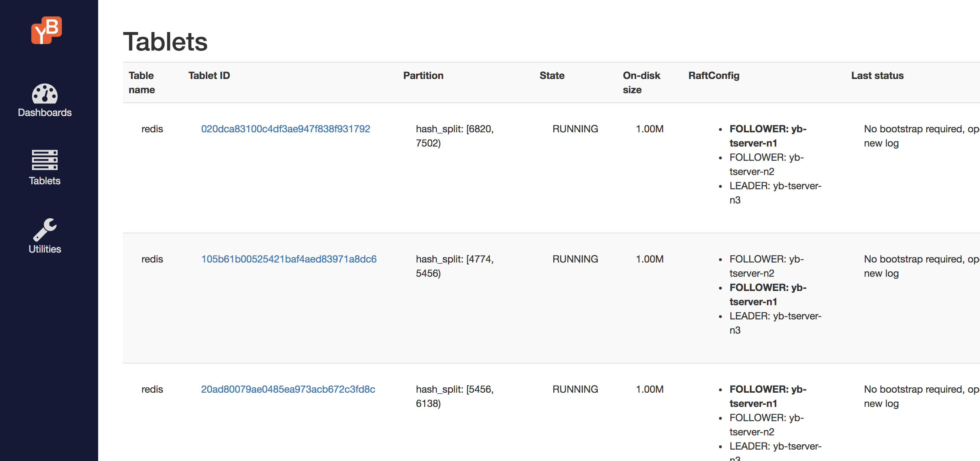Click LEADER yb-tserver-n3 in 020dca row
Screen dimensions: 980x461
(775, 193)
